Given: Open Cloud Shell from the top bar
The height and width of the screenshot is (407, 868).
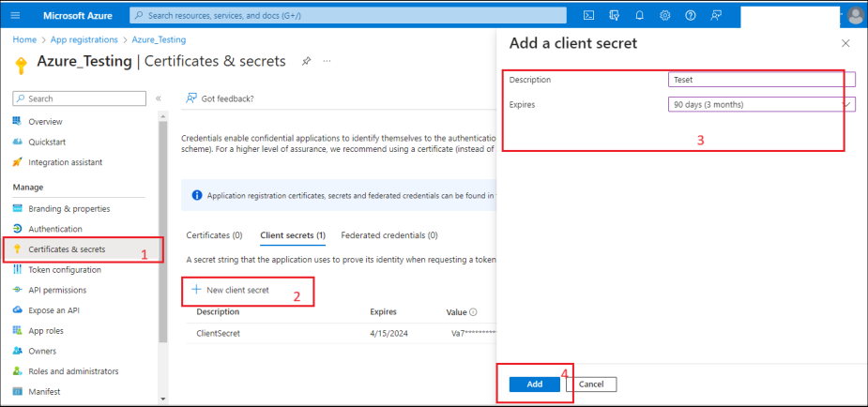Looking at the screenshot, I should coord(589,15).
